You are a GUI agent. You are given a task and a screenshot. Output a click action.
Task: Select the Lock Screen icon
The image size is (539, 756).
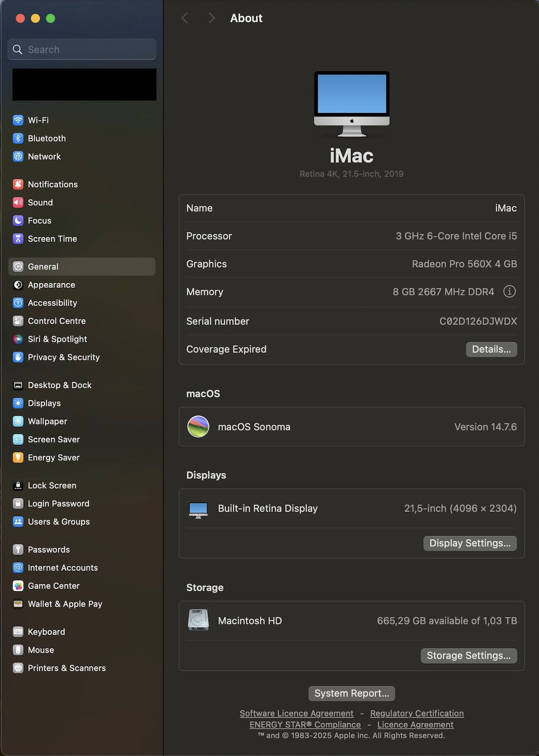[18, 485]
